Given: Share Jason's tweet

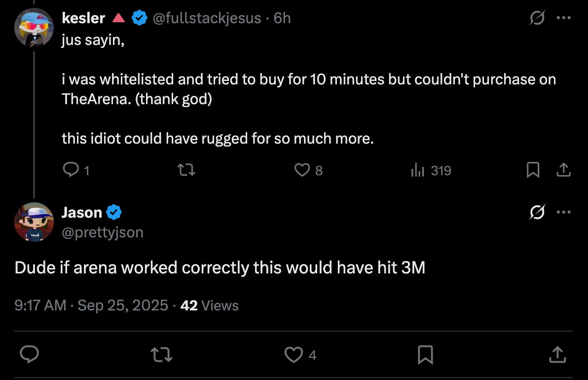Looking at the screenshot, I should pos(557,354).
